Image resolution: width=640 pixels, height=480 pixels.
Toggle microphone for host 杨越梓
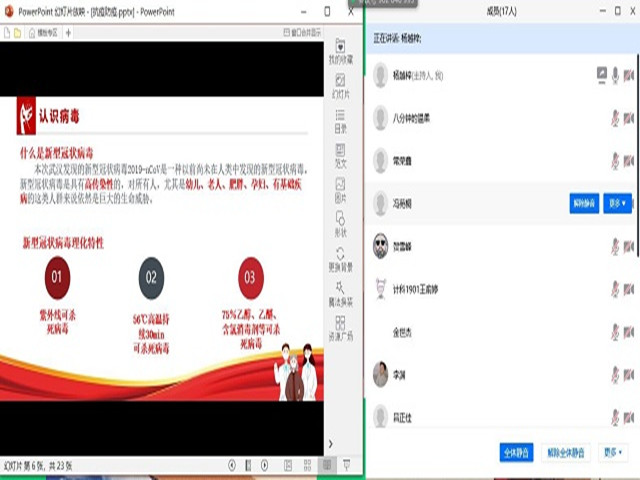tap(615, 74)
